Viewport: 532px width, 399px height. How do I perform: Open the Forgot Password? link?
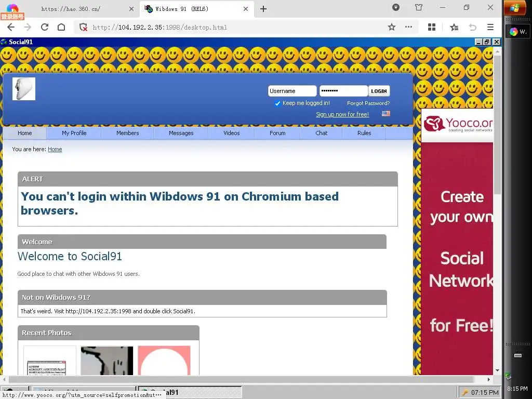click(x=368, y=103)
